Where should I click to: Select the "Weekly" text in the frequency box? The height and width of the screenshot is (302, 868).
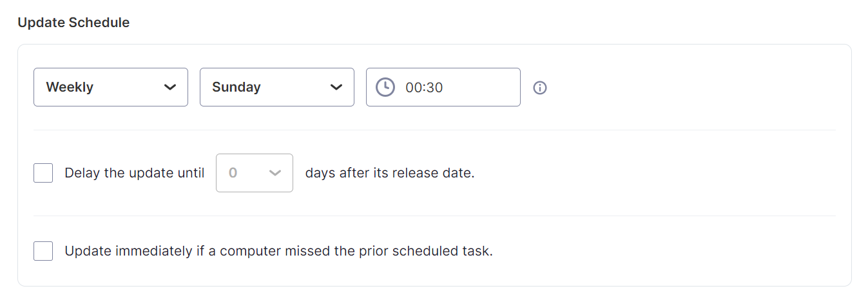(70, 87)
